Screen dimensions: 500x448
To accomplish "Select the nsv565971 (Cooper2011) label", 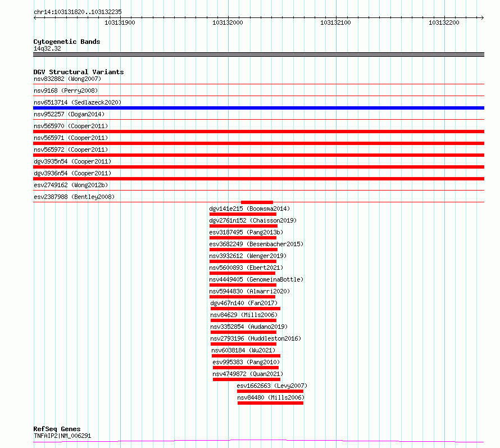I will (x=71, y=138).
